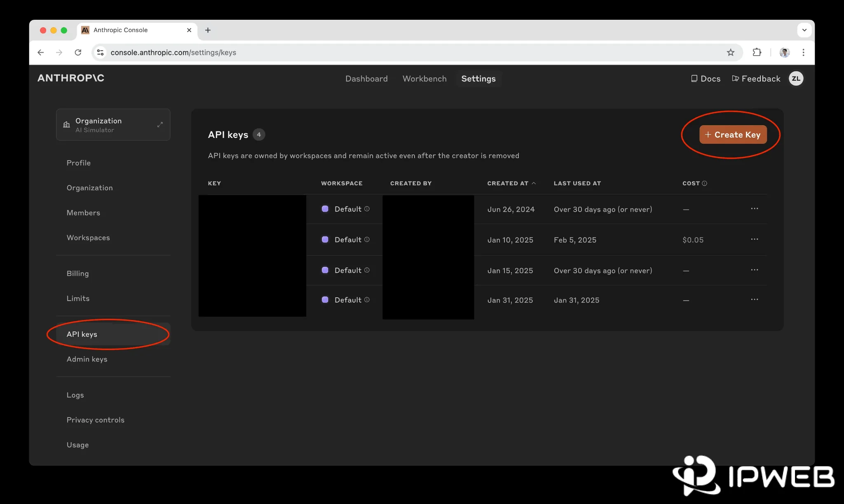Click the Default workspace info icon, Jan 10 row
844x504 pixels.
(367, 239)
